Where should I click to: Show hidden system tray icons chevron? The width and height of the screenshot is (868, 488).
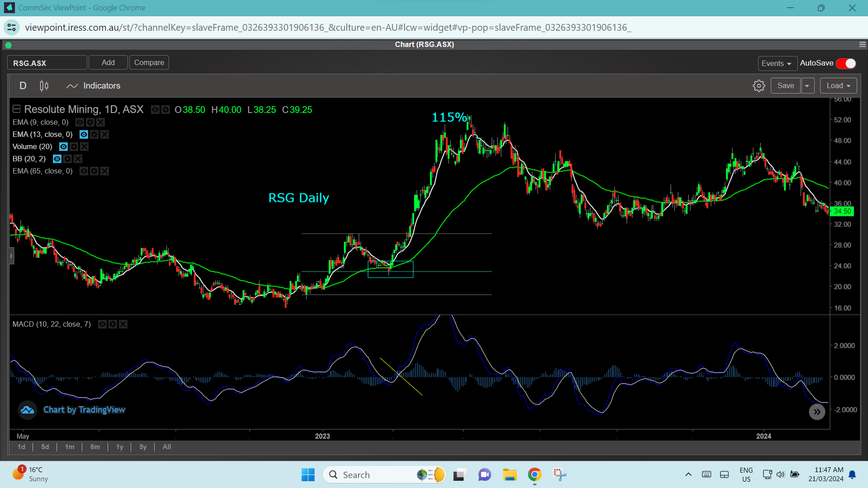(x=688, y=474)
